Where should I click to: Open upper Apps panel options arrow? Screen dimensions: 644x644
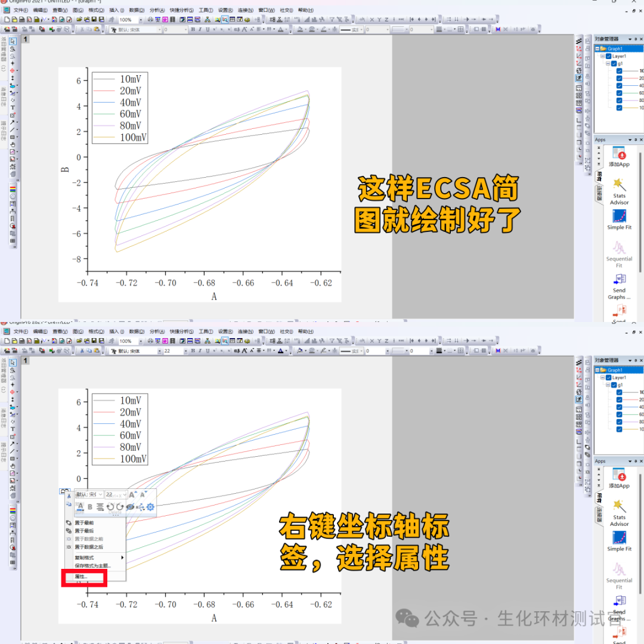630,140
